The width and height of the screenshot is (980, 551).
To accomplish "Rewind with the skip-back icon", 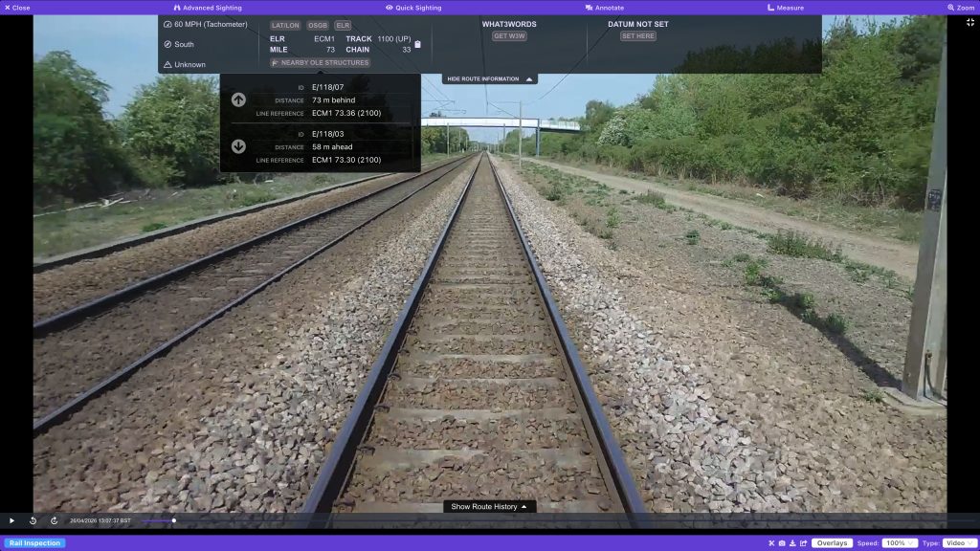I will coord(33,520).
